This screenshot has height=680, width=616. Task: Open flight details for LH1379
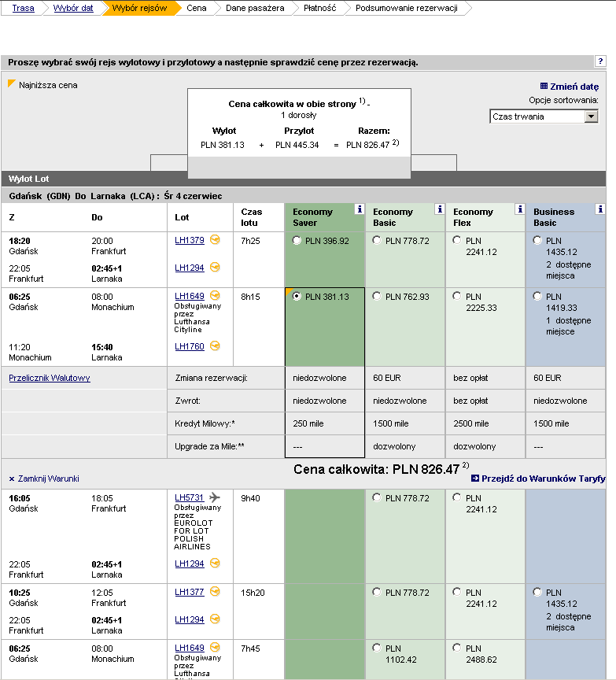click(x=190, y=240)
